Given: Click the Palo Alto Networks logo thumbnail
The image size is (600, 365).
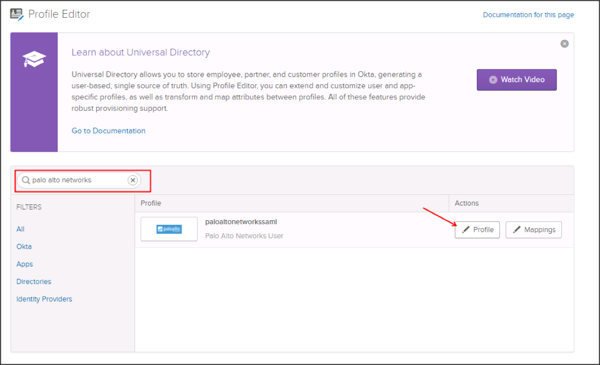Looking at the screenshot, I should [x=169, y=229].
